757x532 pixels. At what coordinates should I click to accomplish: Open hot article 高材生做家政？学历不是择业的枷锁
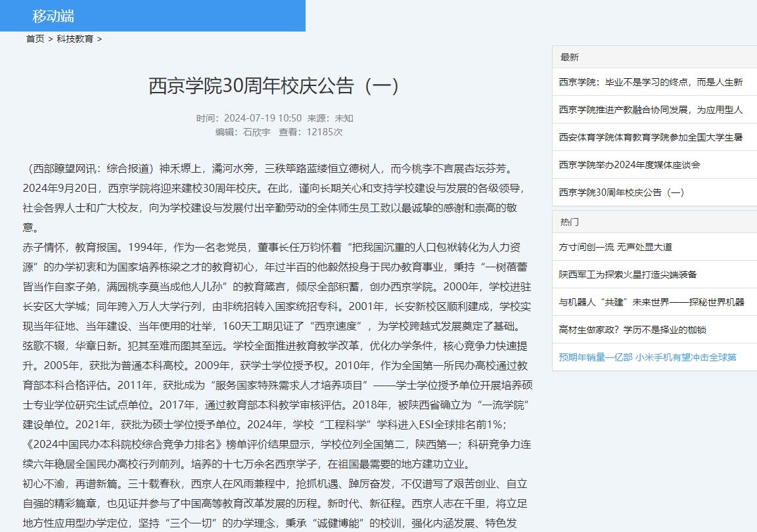tap(632, 329)
